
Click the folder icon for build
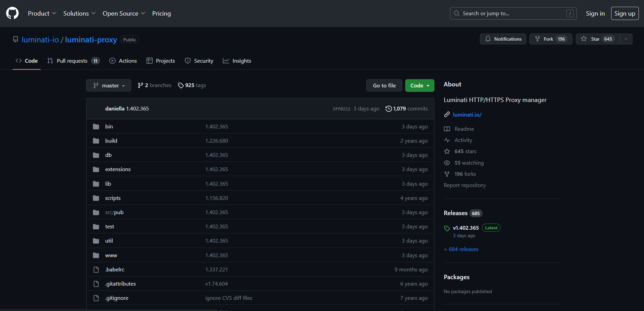tap(96, 141)
